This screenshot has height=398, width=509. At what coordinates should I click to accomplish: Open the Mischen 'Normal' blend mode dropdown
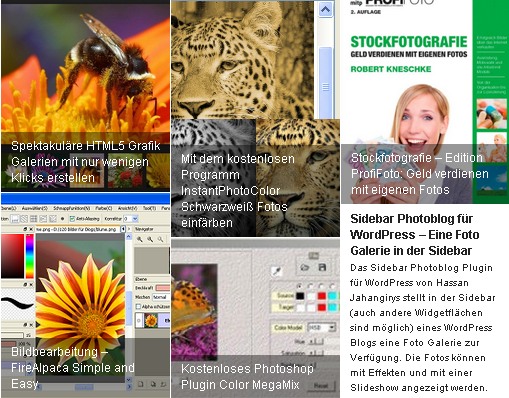coord(161,297)
